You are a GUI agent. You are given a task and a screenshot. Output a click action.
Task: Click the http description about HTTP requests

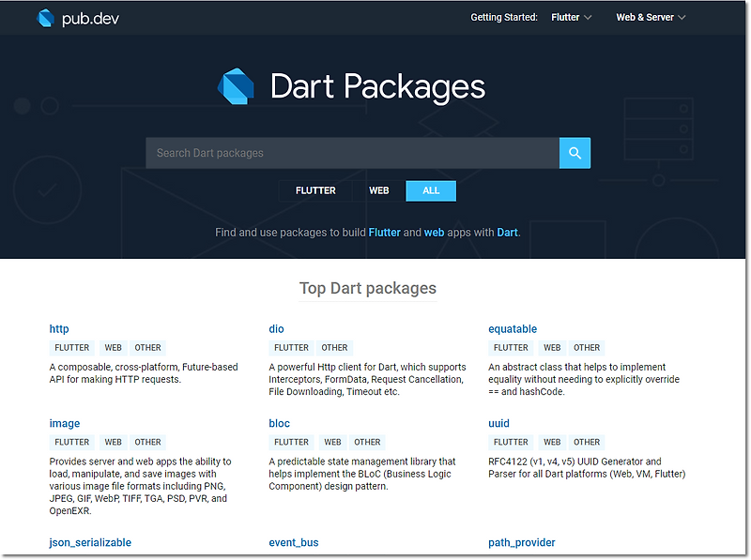tap(144, 373)
